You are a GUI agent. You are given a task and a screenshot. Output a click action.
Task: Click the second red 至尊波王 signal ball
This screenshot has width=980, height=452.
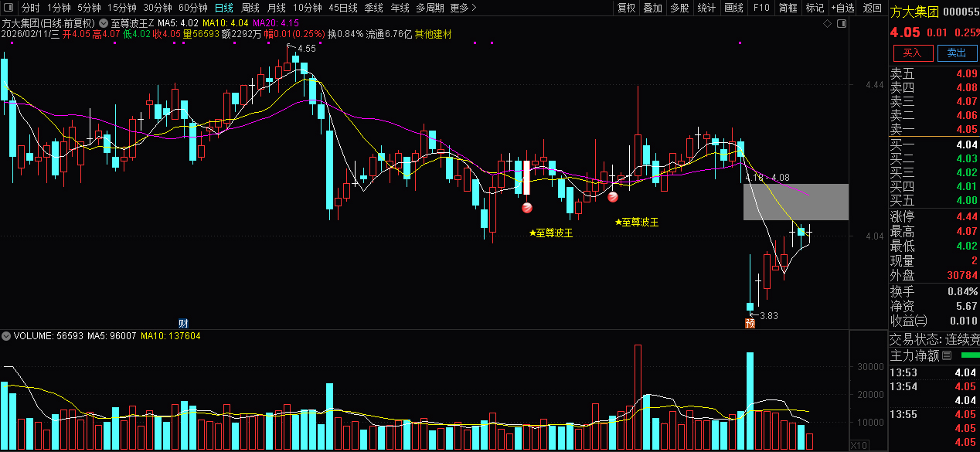(613, 197)
